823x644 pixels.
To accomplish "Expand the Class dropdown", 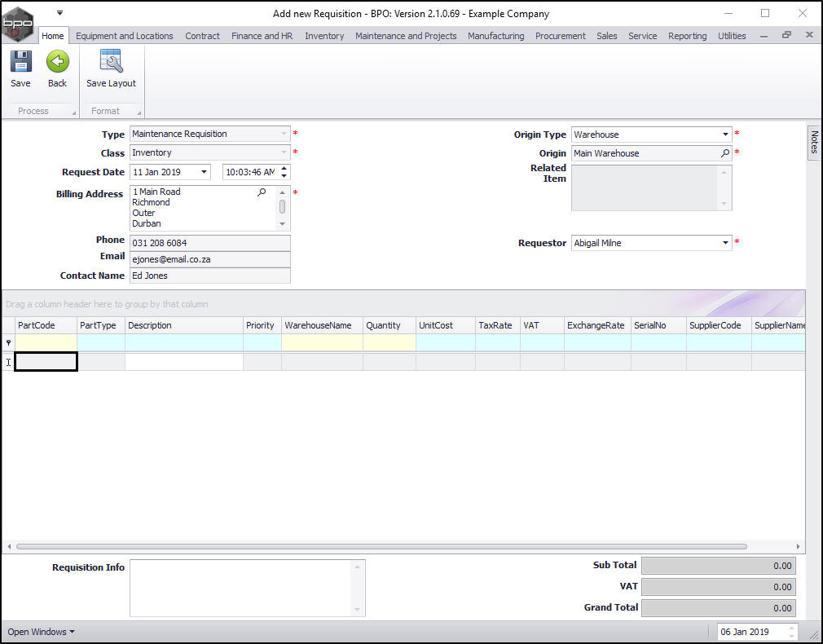I will (x=284, y=153).
